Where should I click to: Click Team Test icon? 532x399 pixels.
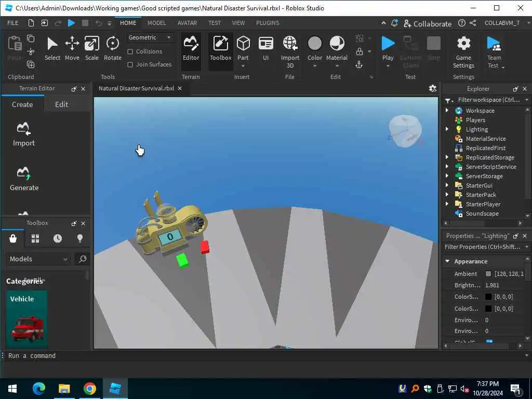pos(494,44)
